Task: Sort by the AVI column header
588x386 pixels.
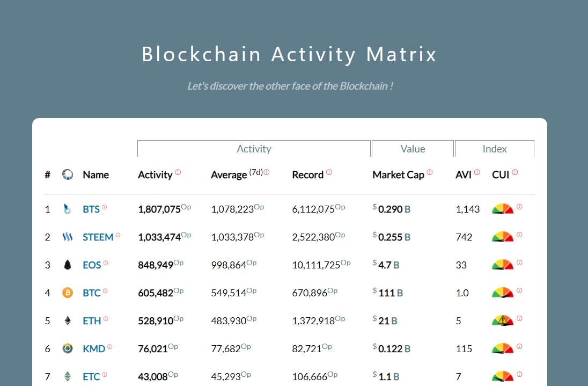Action: [x=464, y=175]
